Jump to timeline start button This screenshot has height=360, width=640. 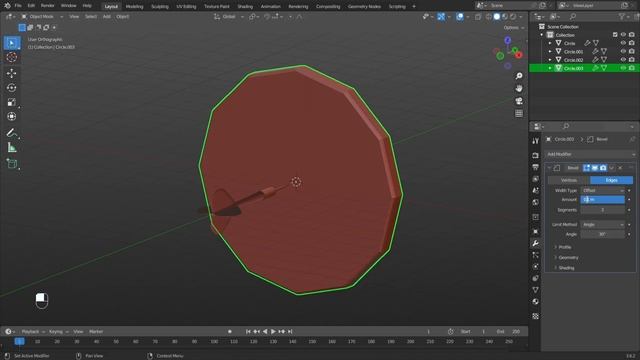click(248, 331)
